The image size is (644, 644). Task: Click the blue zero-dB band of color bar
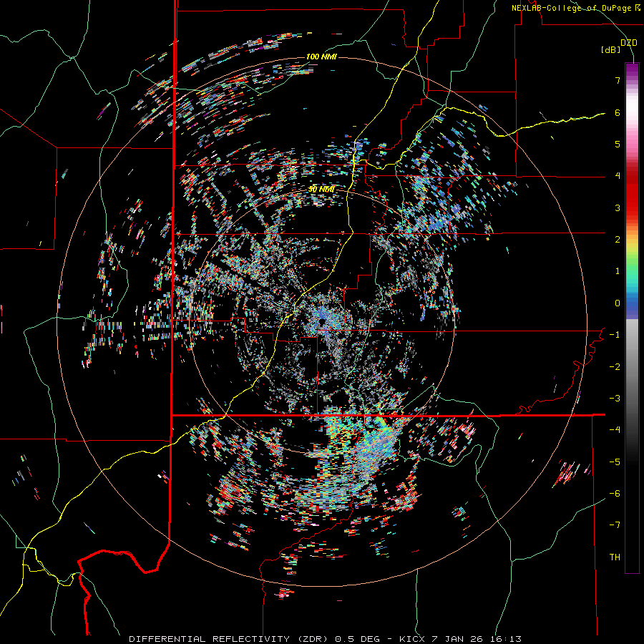point(632,306)
